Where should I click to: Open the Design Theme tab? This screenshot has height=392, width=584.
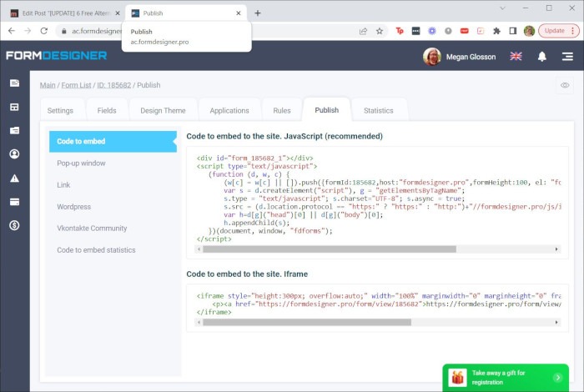pyautogui.click(x=163, y=111)
